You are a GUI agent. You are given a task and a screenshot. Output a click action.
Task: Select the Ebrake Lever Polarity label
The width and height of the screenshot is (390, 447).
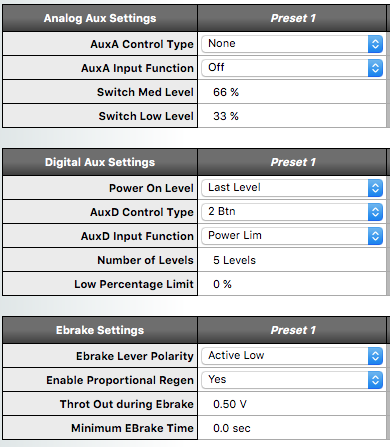coord(135,356)
